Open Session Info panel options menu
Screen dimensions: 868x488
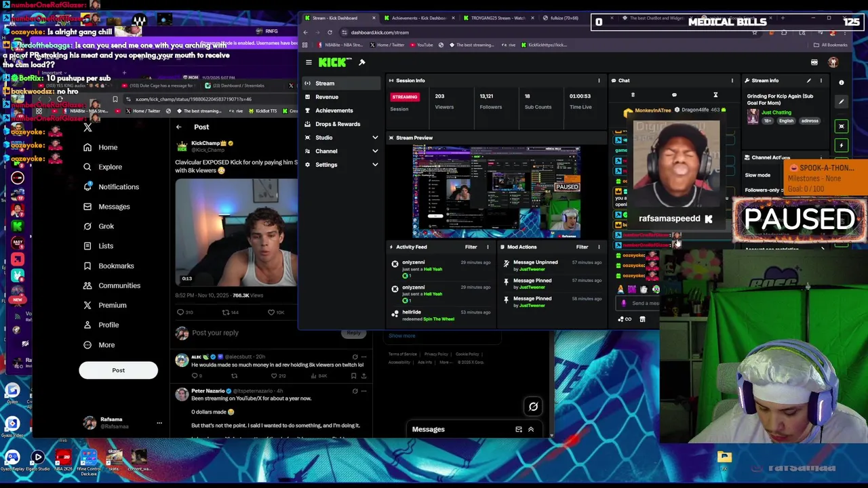pos(599,81)
